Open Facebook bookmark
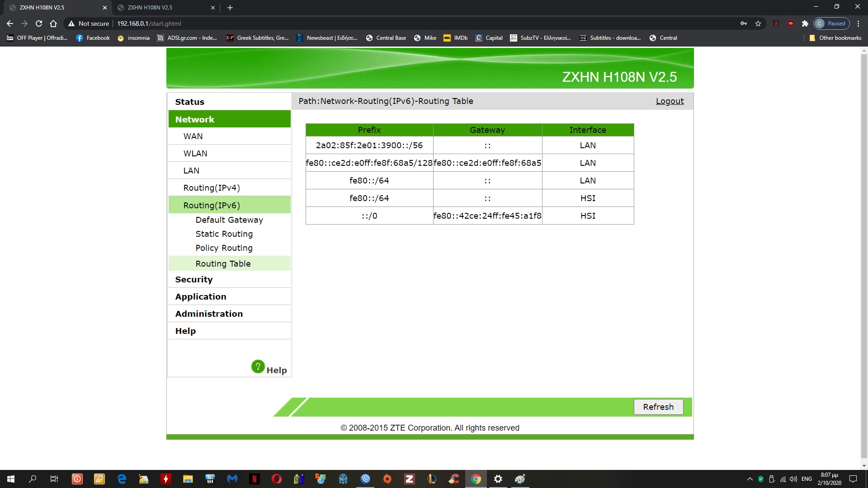Image resolution: width=868 pixels, height=488 pixels. (93, 38)
